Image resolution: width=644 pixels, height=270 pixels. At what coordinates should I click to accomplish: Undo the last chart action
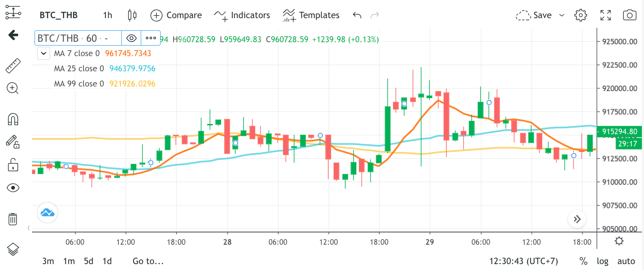(x=357, y=15)
